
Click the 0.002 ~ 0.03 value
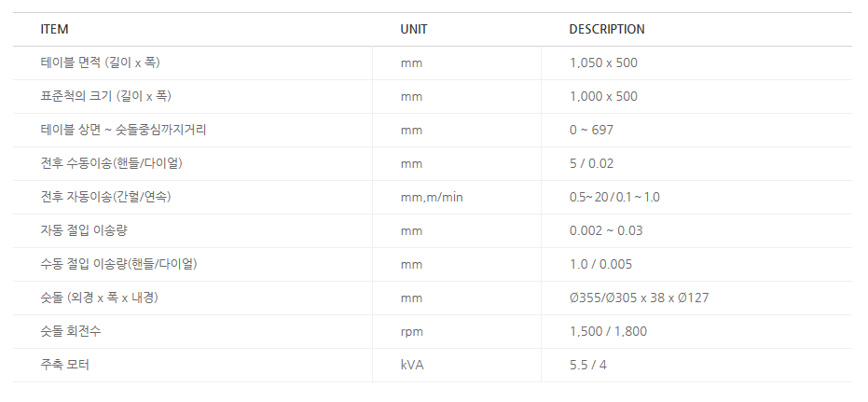[606, 230]
